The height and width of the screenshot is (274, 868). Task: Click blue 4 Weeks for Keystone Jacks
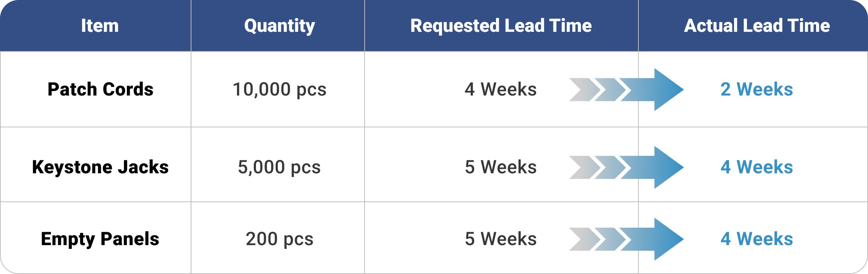757,167
